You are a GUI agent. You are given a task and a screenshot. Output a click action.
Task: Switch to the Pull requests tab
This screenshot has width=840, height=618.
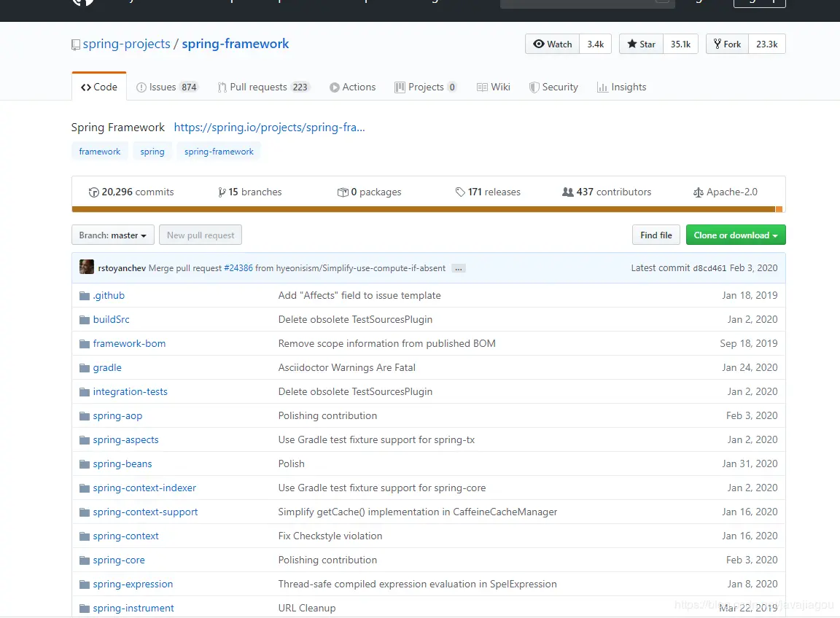[263, 87]
